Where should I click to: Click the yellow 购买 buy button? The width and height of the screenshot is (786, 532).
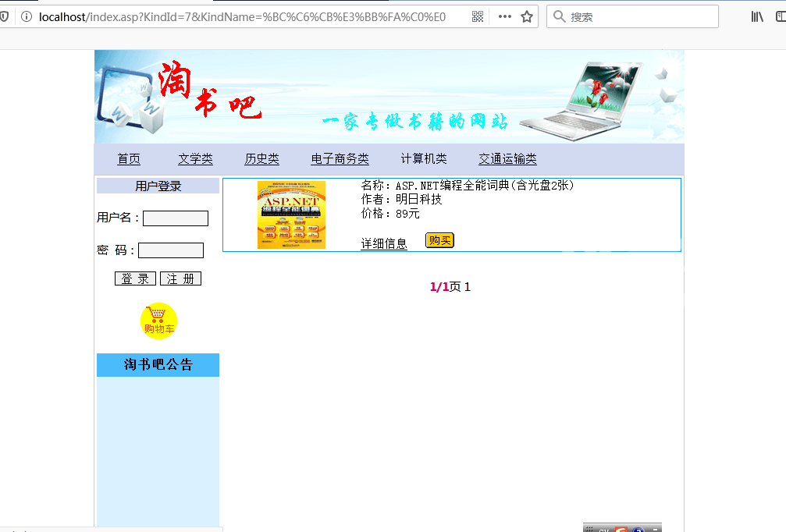tap(439, 240)
